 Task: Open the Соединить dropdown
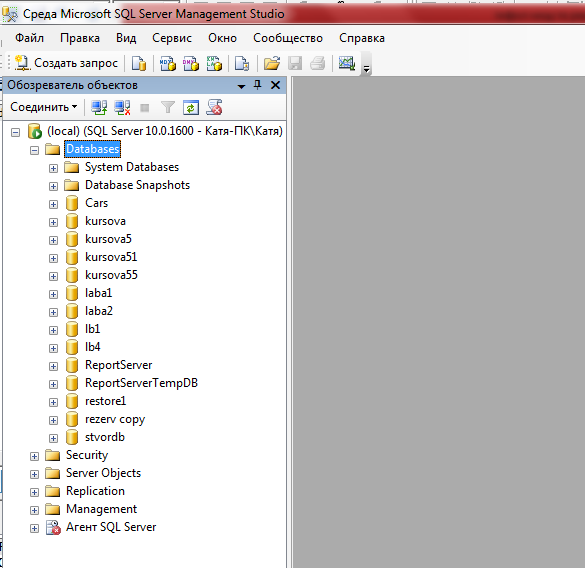[x=44, y=107]
